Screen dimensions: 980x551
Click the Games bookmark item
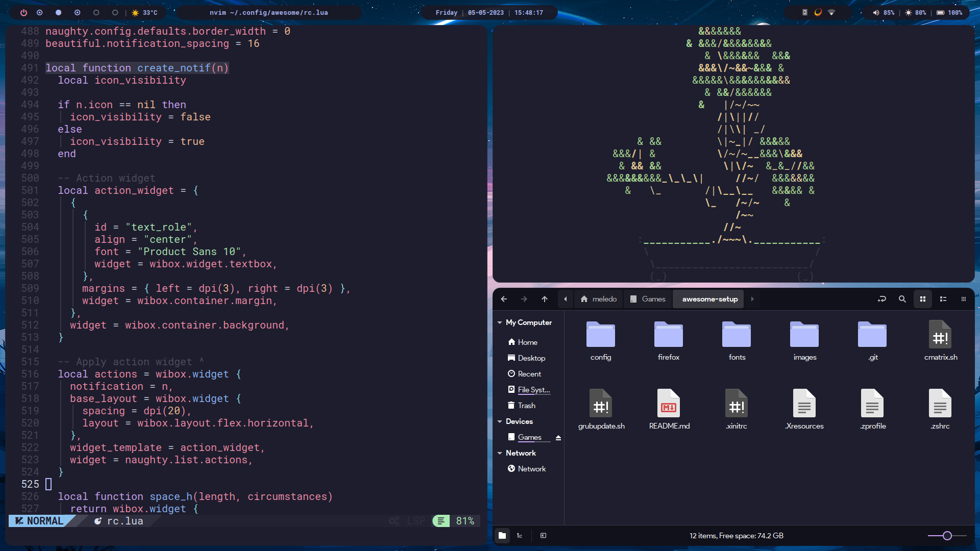click(530, 436)
